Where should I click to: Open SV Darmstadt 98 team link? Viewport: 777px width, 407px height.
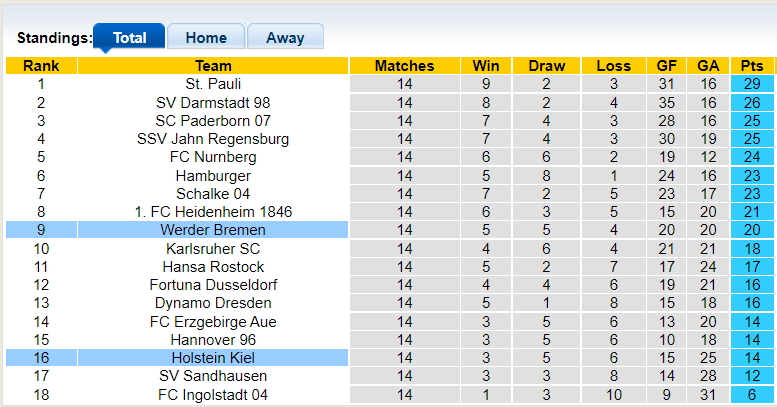pyautogui.click(x=213, y=103)
